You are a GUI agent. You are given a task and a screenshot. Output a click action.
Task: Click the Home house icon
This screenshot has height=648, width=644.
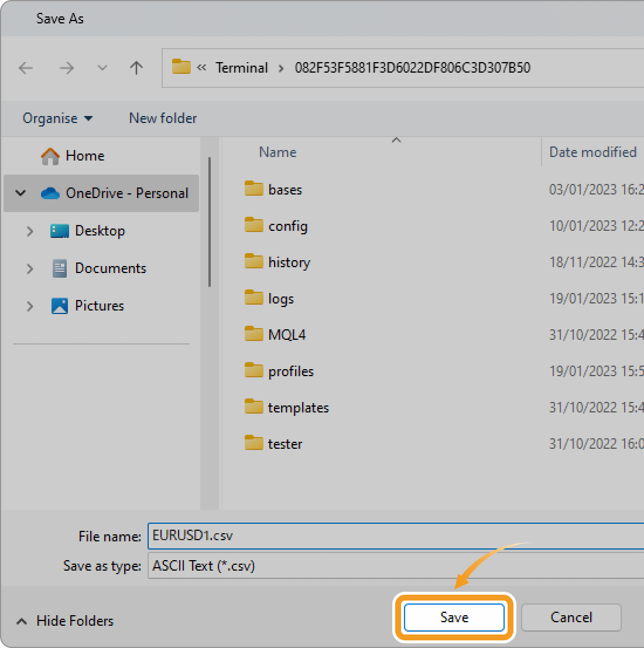click(x=50, y=156)
